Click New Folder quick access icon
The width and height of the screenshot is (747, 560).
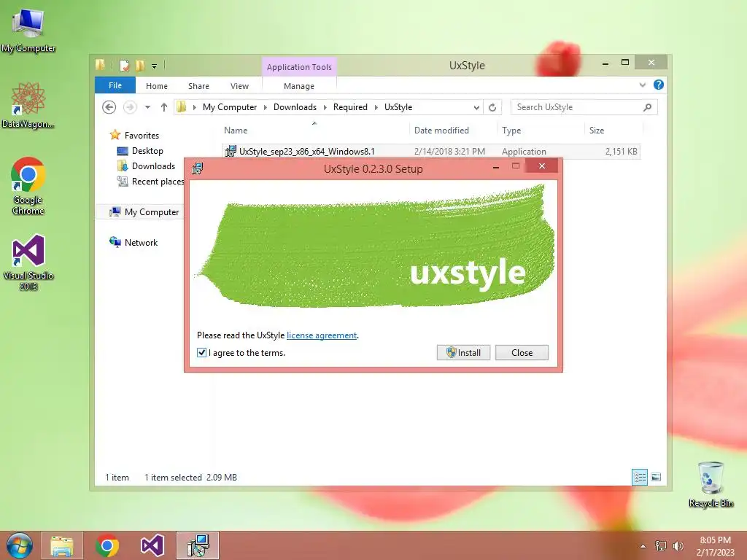pyautogui.click(x=140, y=66)
